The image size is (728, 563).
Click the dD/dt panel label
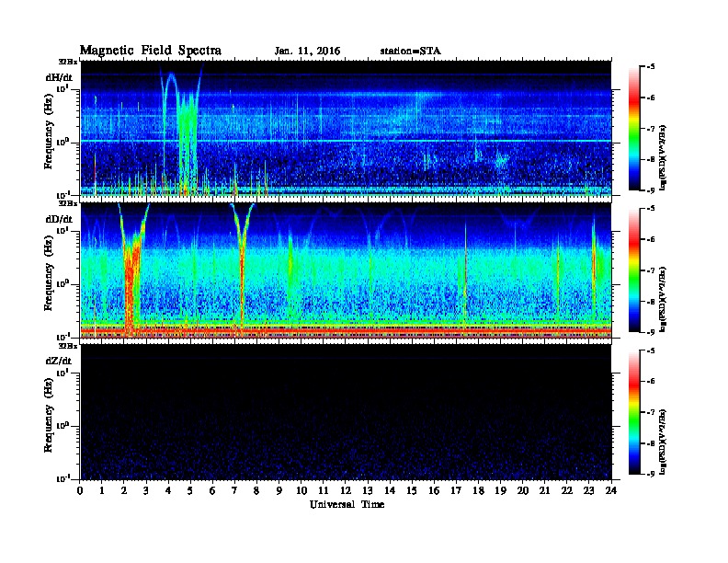pyautogui.click(x=59, y=219)
